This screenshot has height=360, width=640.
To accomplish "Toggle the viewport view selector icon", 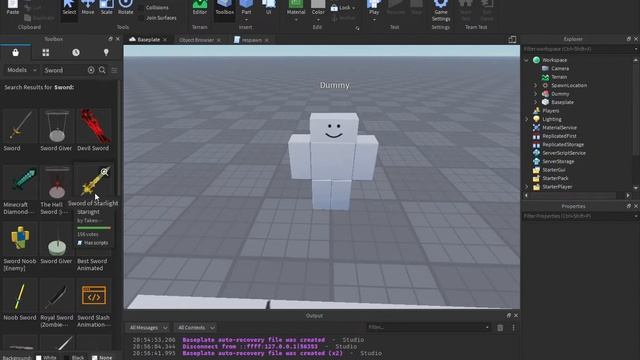I will [512, 40].
